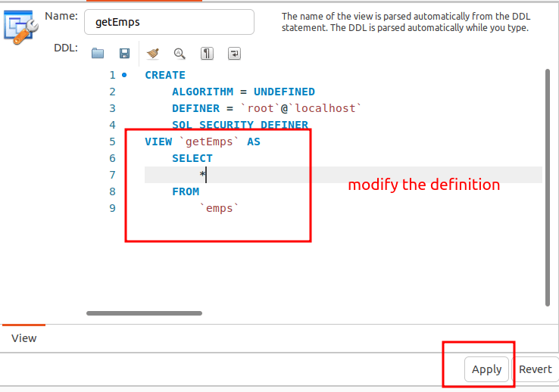Click `getEmps` identifier on line 5
This screenshot has height=392, width=559.
tap(209, 142)
